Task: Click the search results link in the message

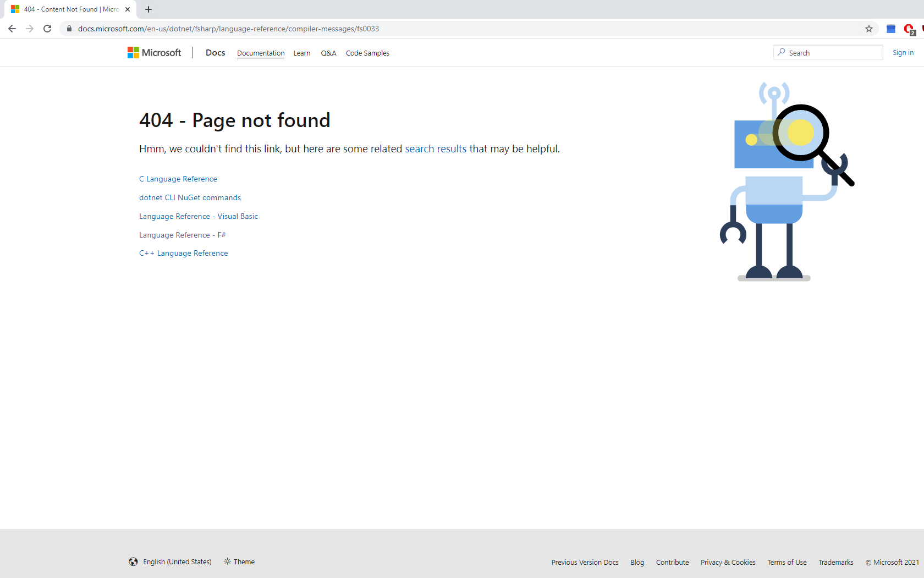Action: 435,148
